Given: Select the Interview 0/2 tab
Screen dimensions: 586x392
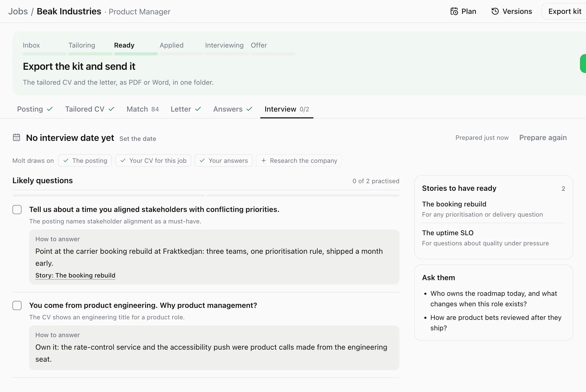Looking at the screenshot, I should coord(287,109).
